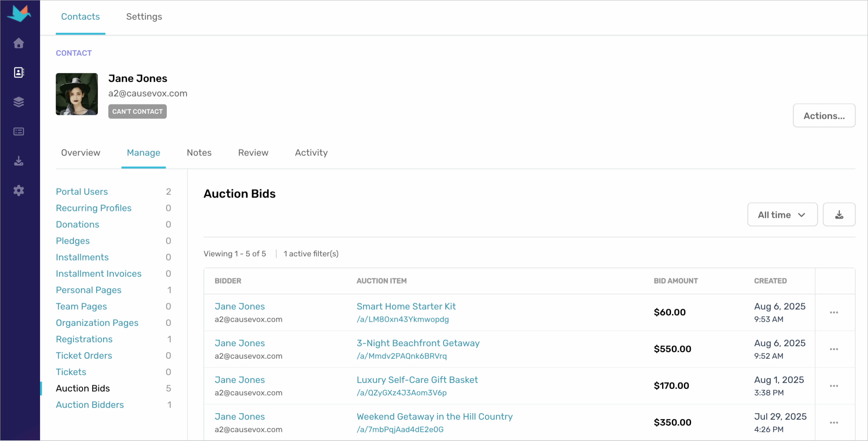Open Jane Jones bidder in $350.00 row
Screen dimensions: 868x441
pos(240,416)
